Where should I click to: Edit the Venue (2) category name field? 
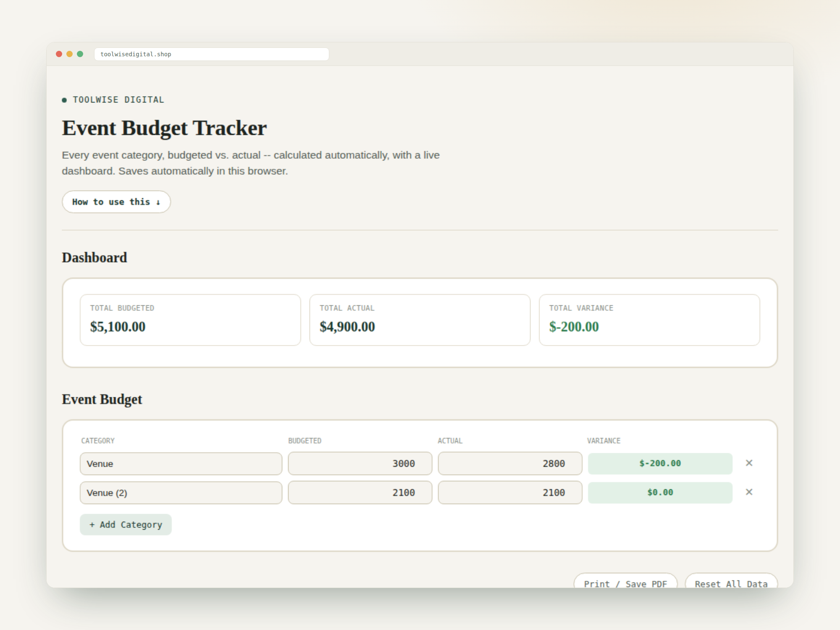(181, 493)
